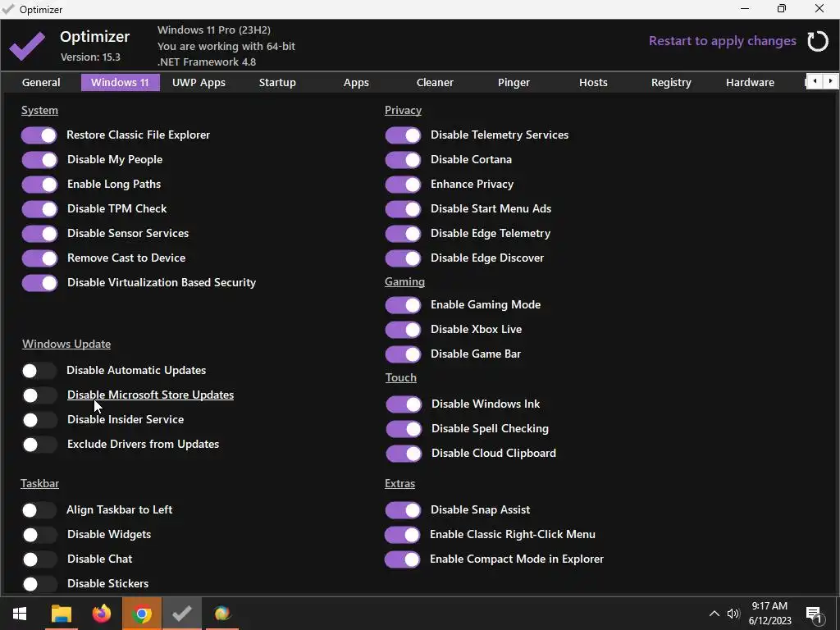
Task: Launch Firefox from the taskbar
Action: [101, 614]
